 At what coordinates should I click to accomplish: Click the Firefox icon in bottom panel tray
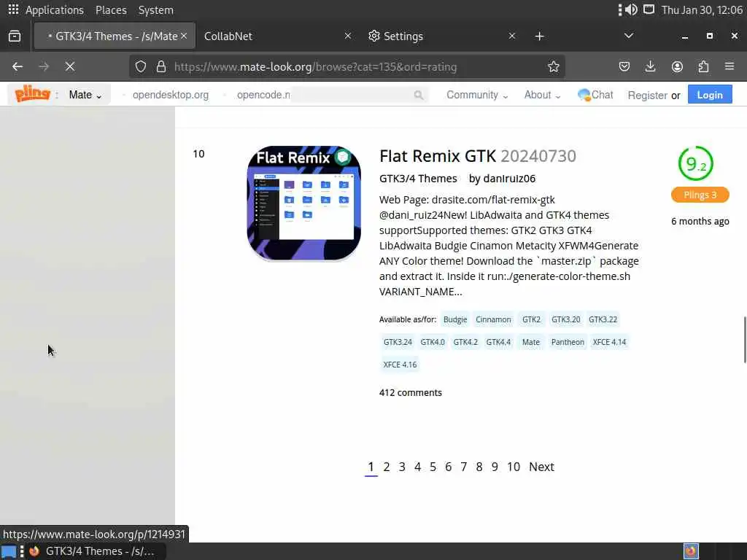click(691, 551)
